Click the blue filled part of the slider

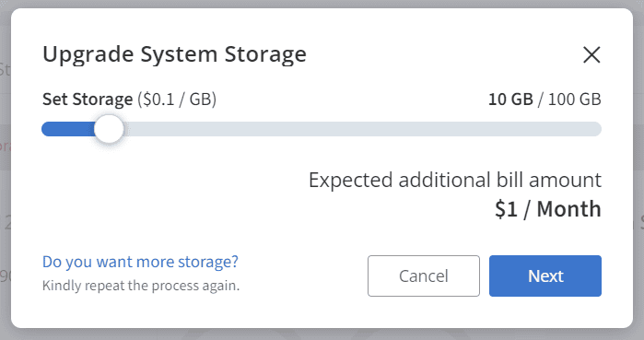(x=68, y=129)
